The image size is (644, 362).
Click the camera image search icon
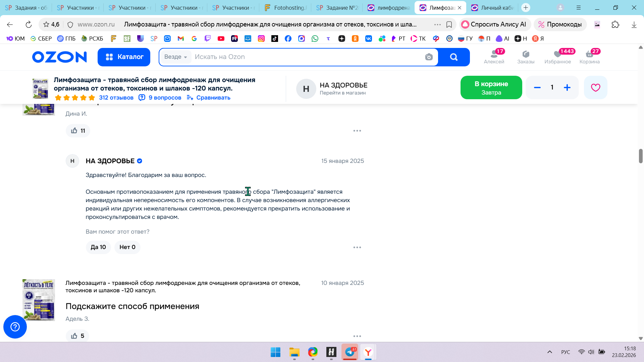click(429, 57)
